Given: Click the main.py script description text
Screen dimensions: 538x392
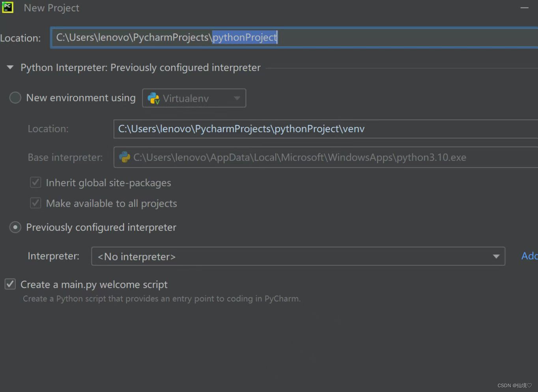Looking at the screenshot, I should click(162, 299).
